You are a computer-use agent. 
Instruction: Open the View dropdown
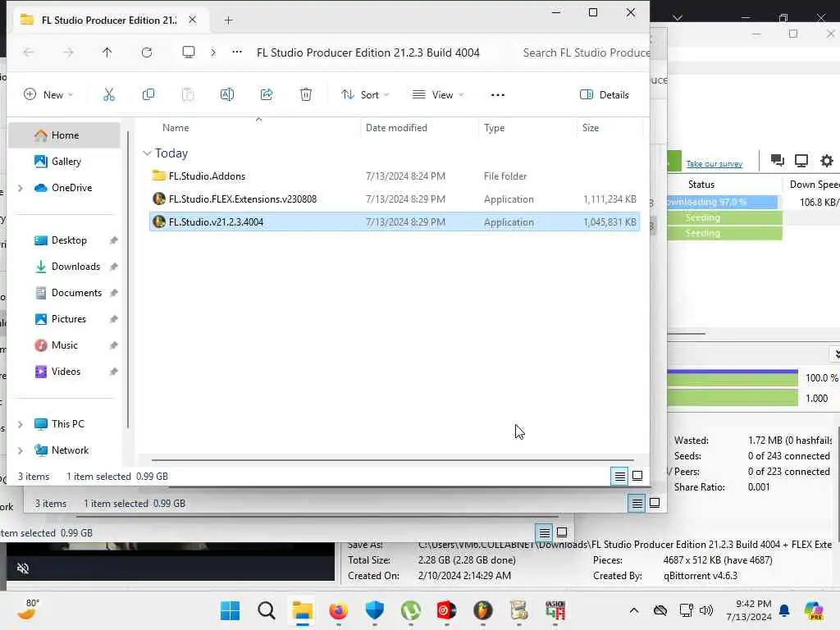pyautogui.click(x=438, y=95)
